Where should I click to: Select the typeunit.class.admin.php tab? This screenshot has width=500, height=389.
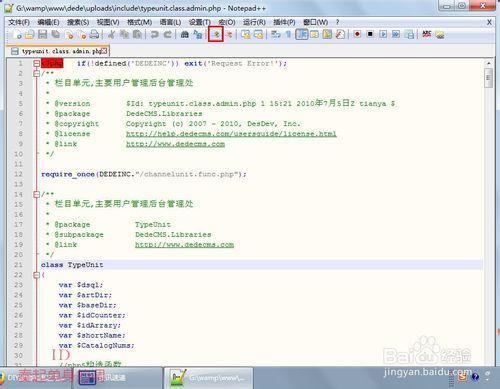(59, 51)
